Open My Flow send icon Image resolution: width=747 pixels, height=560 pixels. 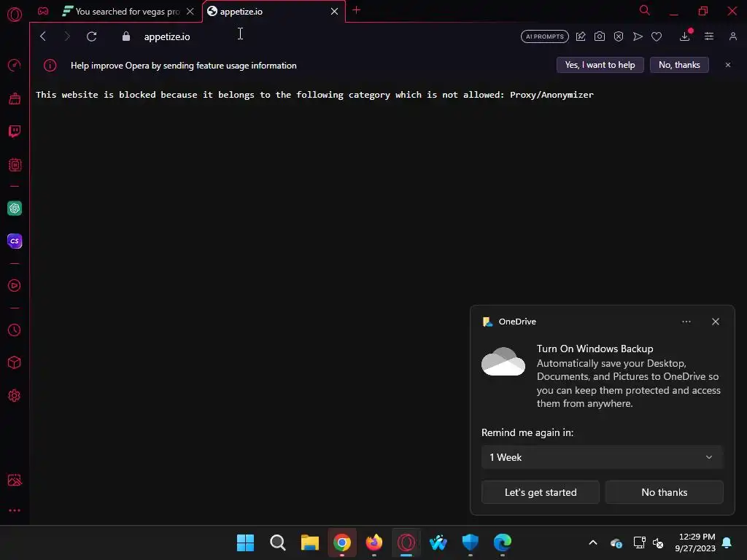pos(638,36)
